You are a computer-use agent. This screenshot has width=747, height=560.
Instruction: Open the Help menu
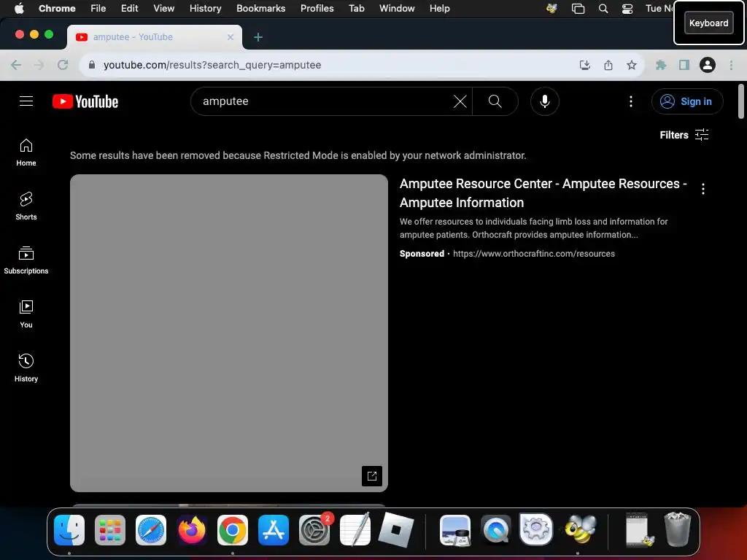click(439, 9)
